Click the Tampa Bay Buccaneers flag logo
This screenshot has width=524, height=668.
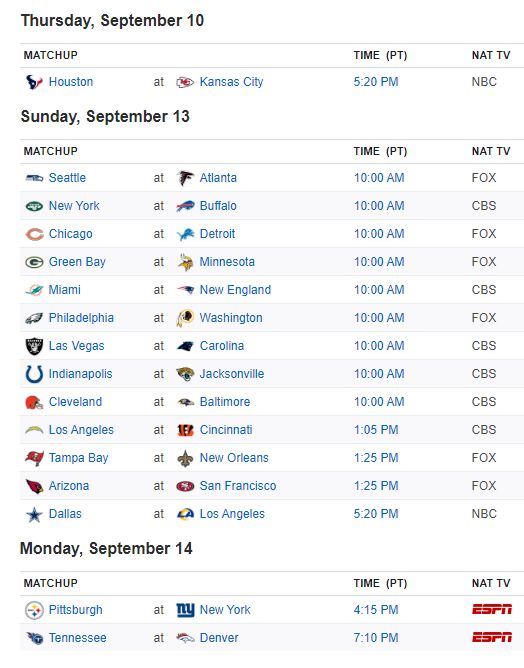tap(34, 458)
